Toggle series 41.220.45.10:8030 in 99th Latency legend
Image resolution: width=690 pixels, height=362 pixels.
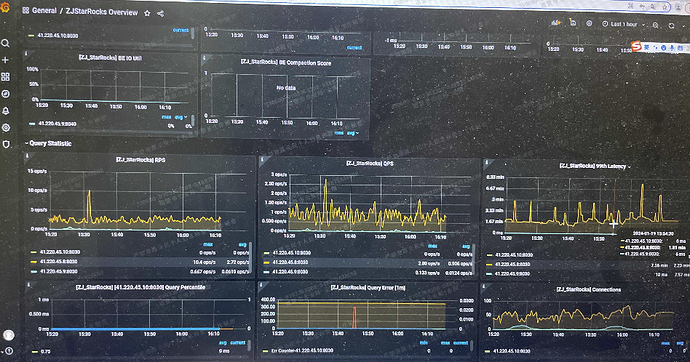pos(514,255)
